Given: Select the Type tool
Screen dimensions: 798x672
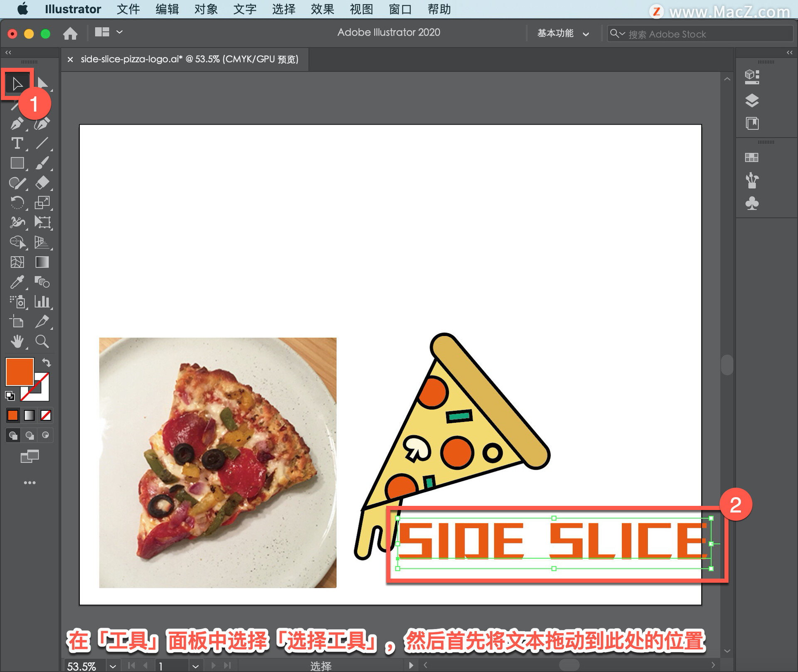Looking at the screenshot, I should [17, 143].
